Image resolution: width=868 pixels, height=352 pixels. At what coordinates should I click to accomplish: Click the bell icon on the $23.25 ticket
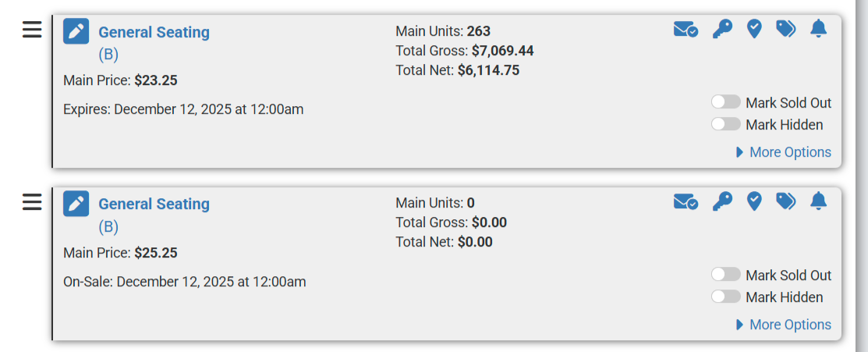pos(818,30)
